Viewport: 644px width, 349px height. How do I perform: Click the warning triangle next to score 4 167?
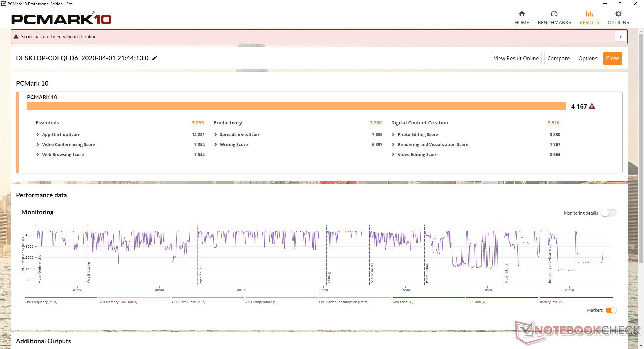coord(592,106)
